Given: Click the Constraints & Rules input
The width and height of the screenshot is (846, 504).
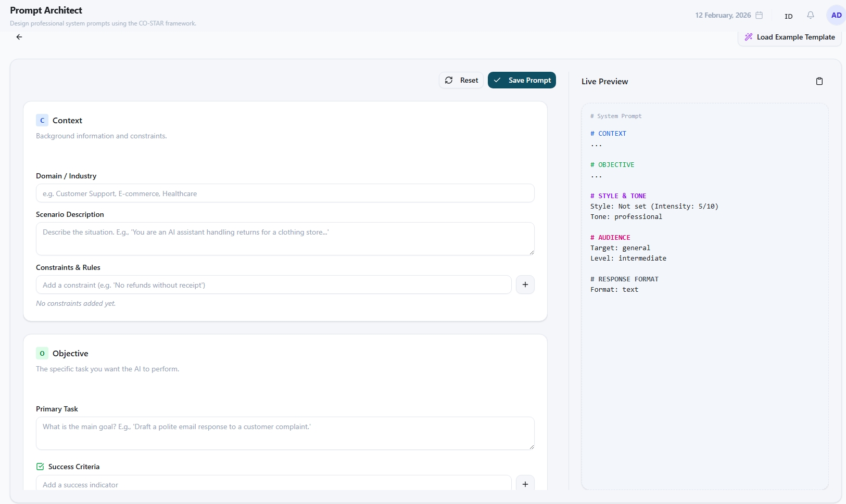Looking at the screenshot, I should click(x=273, y=285).
